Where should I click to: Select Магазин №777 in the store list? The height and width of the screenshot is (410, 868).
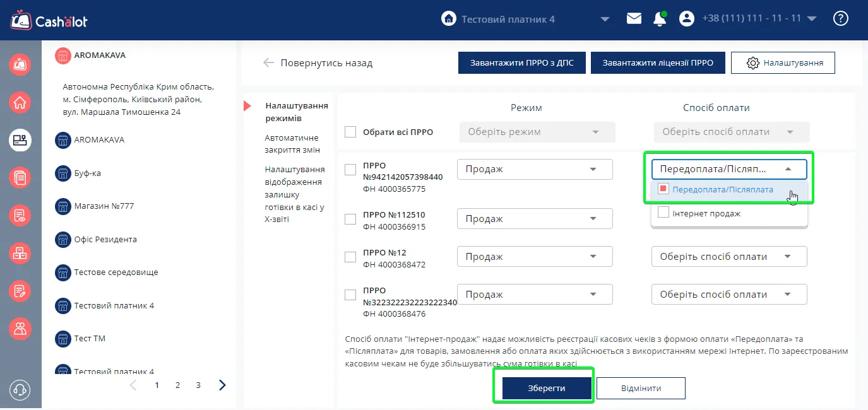pos(104,206)
